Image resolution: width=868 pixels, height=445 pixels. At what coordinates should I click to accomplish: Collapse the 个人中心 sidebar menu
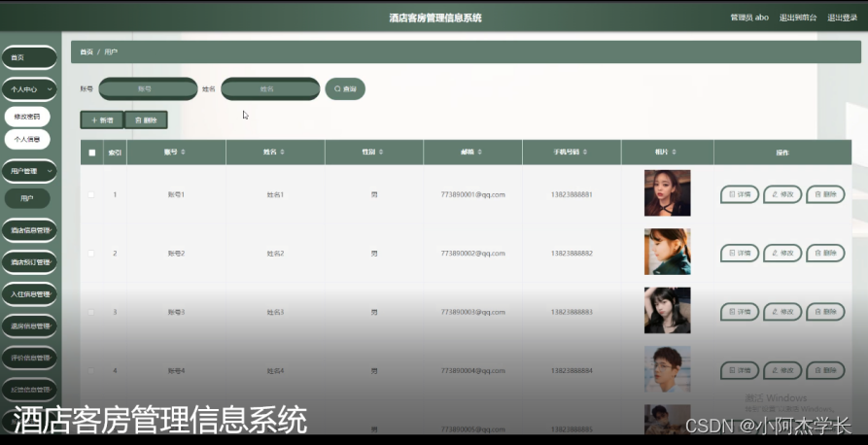pyautogui.click(x=29, y=89)
